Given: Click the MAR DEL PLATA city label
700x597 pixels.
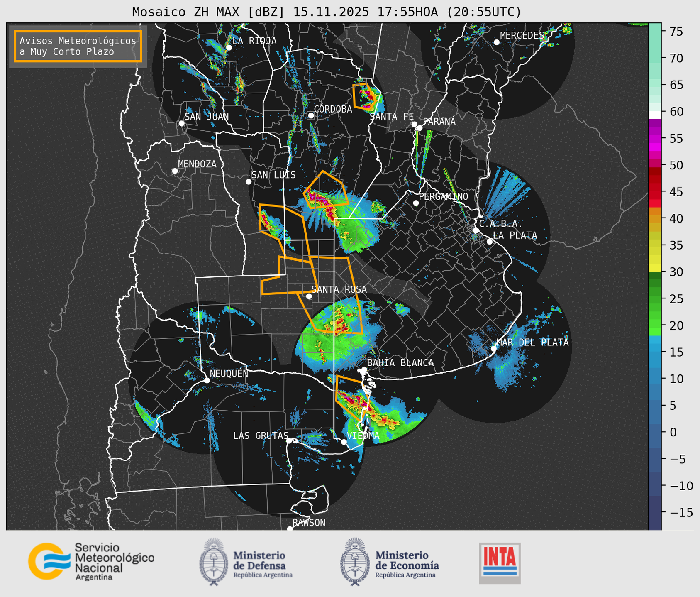Looking at the screenshot, I should 533,343.
